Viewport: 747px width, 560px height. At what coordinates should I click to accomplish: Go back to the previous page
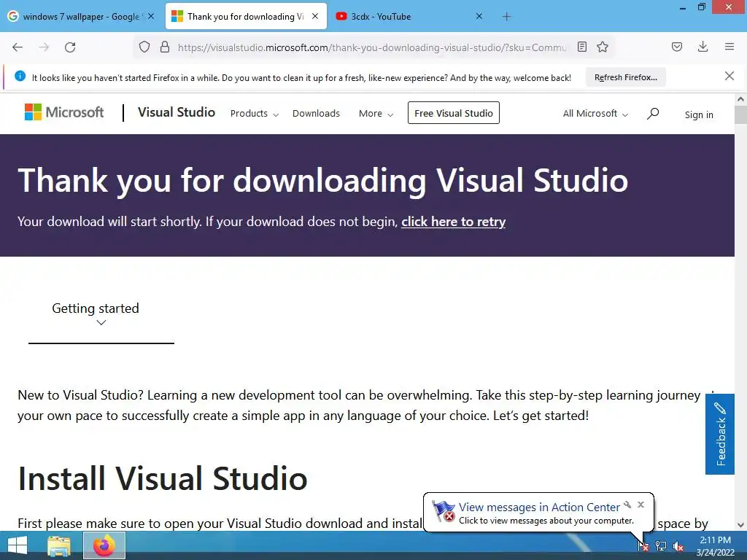[x=18, y=47]
